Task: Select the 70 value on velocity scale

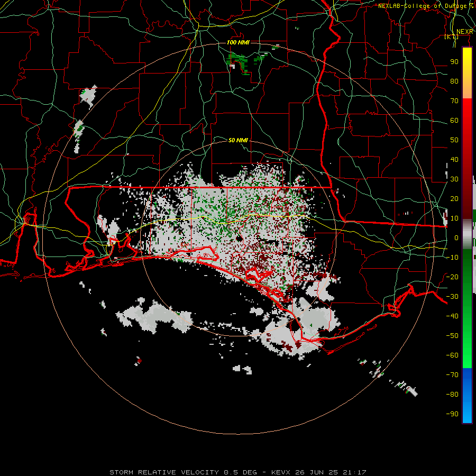Action: click(x=454, y=101)
